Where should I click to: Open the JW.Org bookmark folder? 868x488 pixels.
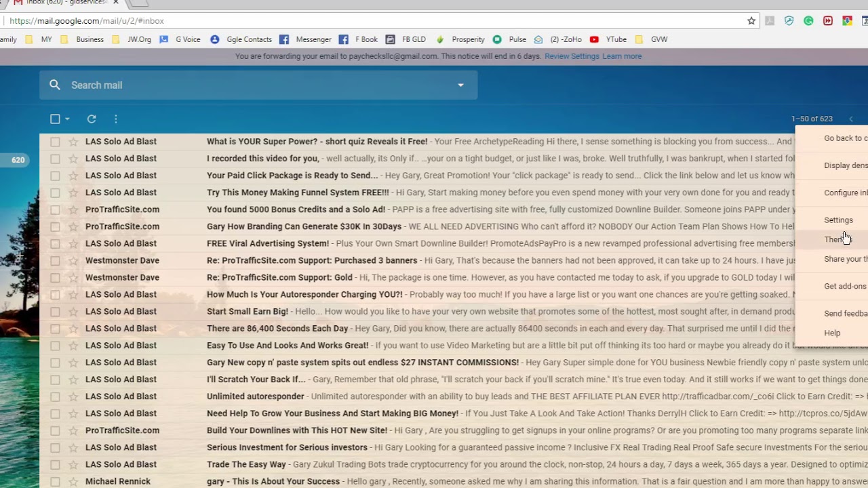132,39
